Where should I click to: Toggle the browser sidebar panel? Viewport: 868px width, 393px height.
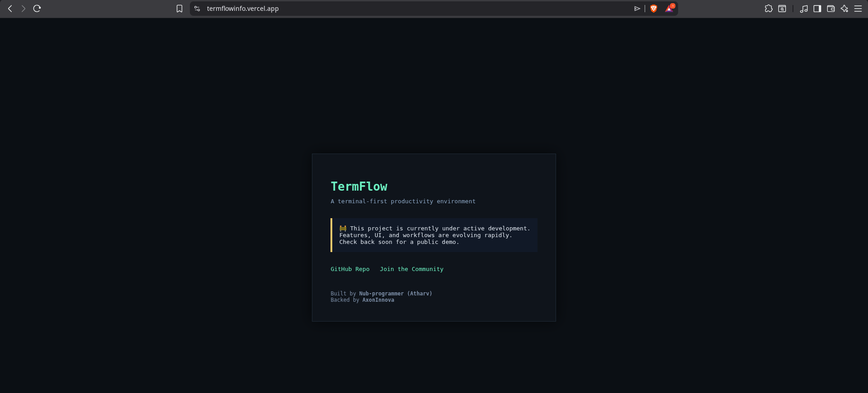pyautogui.click(x=817, y=9)
